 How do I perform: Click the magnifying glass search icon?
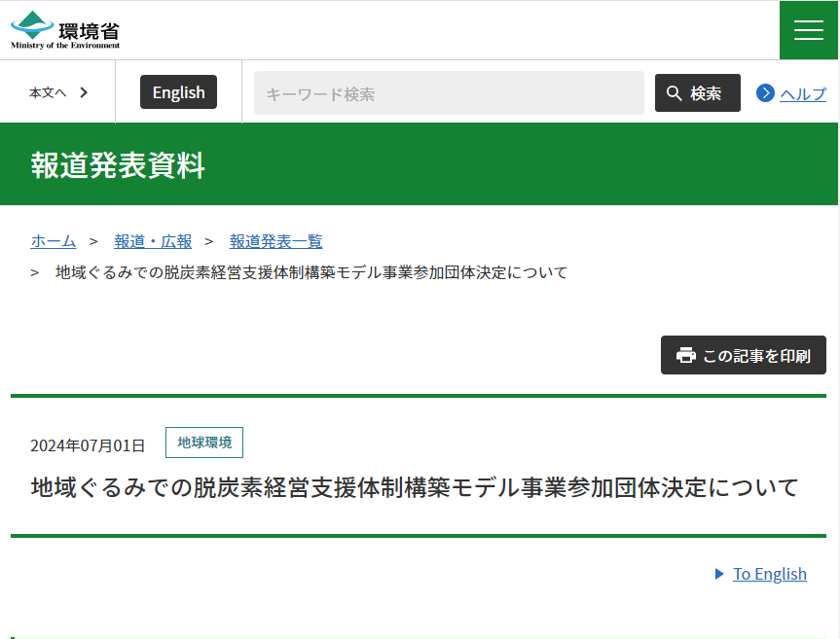pyautogui.click(x=675, y=92)
